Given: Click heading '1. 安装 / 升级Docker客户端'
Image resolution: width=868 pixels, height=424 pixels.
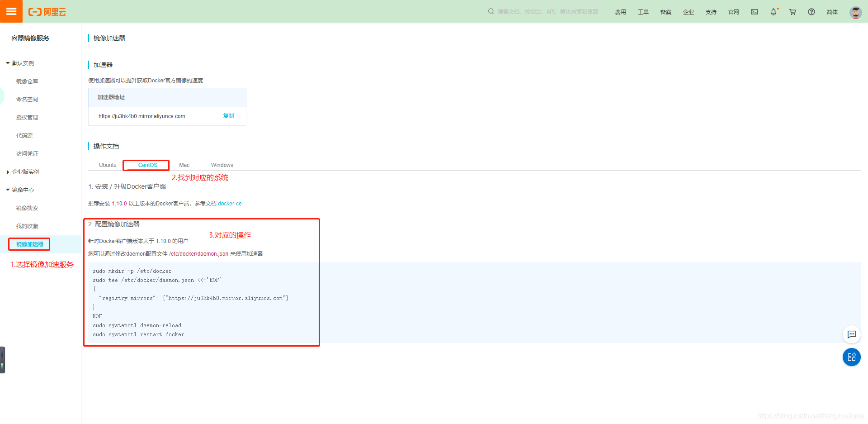Looking at the screenshot, I should (x=127, y=186).
